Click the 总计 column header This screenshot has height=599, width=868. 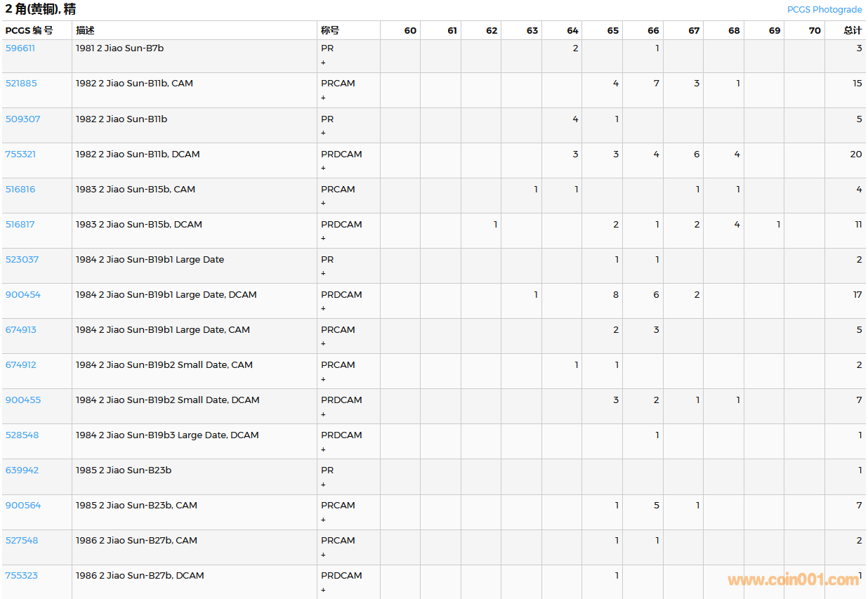pyautogui.click(x=853, y=31)
